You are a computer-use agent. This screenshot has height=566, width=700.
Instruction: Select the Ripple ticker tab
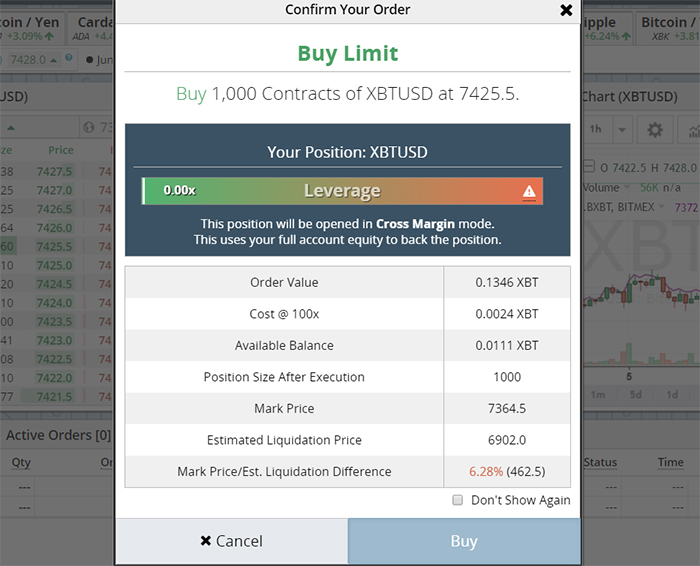pos(608,28)
